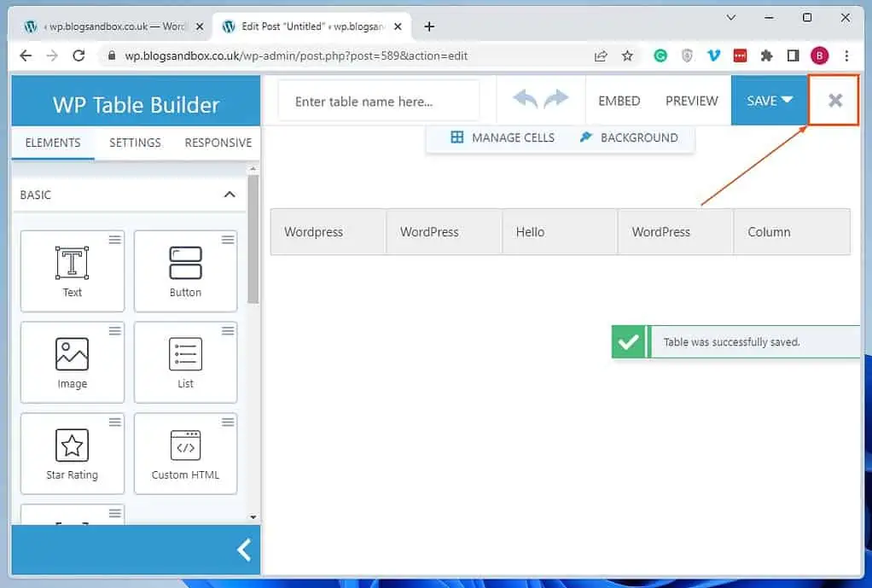Switch to the SETTINGS tab

135,143
